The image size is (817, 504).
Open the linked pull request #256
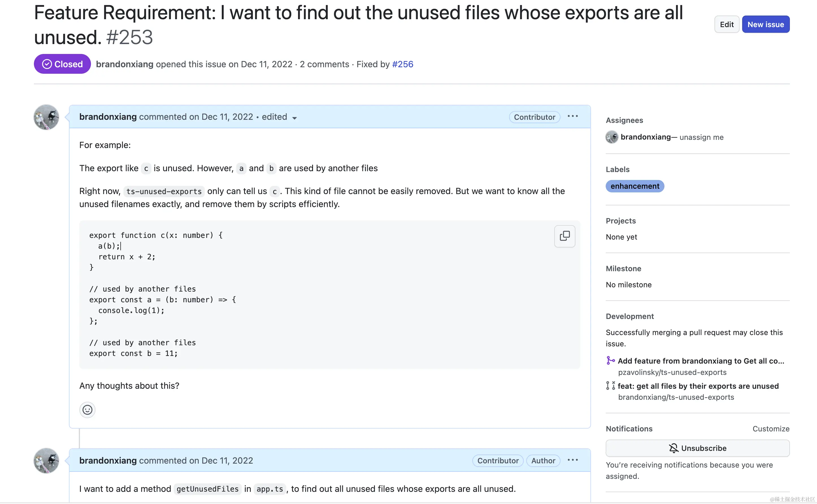point(402,64)
